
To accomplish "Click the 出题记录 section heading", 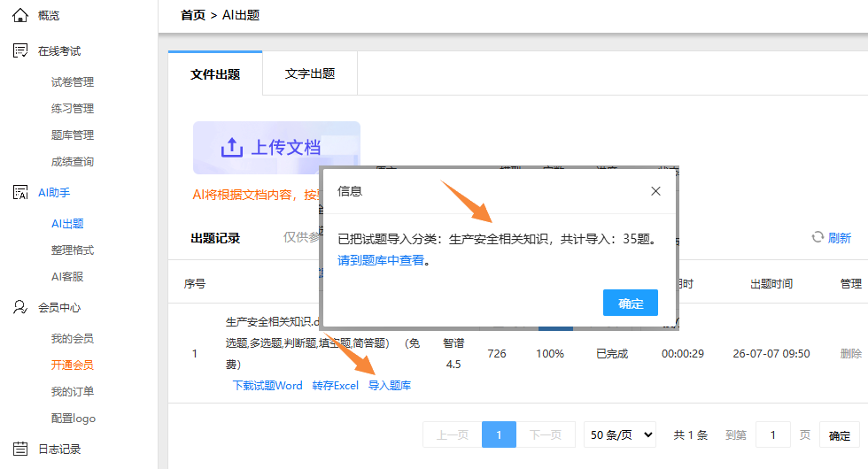I will pyautogui.click(x=215, y=238).
